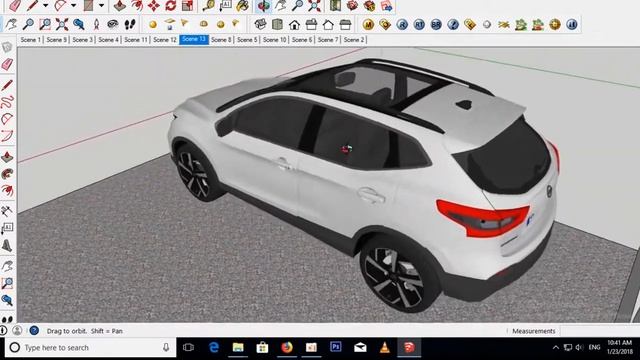Open Photoshop from the taskbar
640x360 pixels.
click(336, 347)
